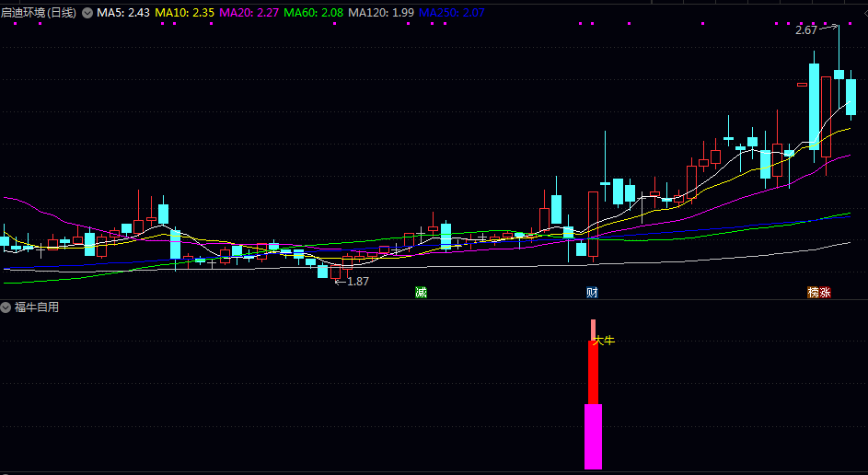Collapse the 福牛自用 indicator panel arrow

point(6,307)
